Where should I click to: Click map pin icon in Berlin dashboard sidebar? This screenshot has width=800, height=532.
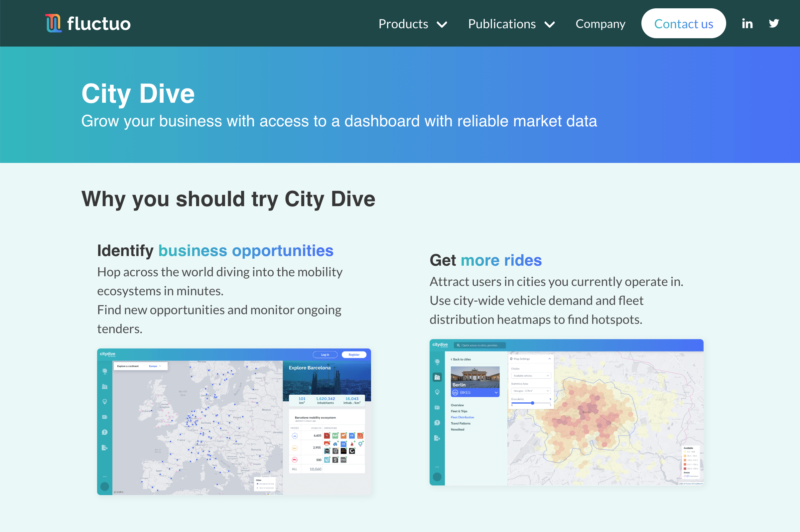(437, 392)
